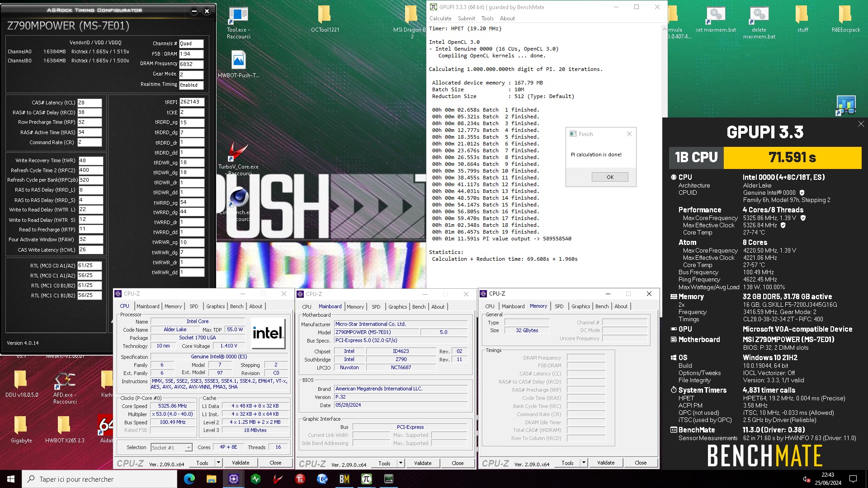This screenshot has height=488, width=868.
Task: Click the Size value 32 GBytes
Action: pyautogui.click(x=527, y=330)
